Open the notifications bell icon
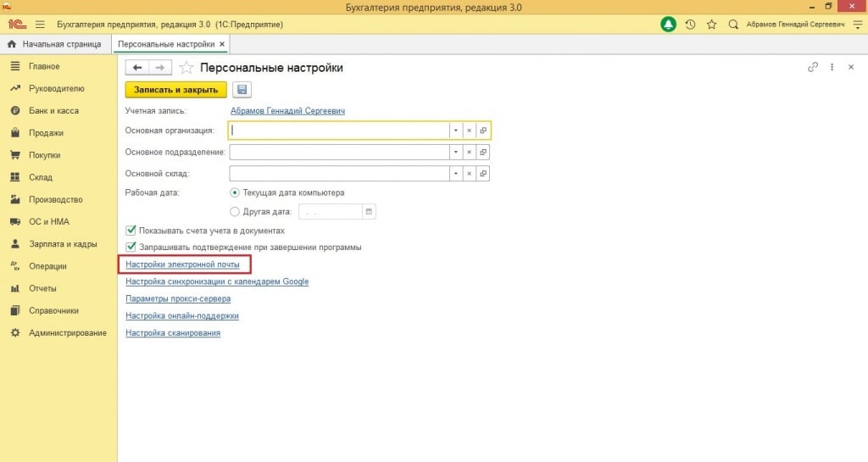Screen dimensions: 868x462 click(669, 25)
